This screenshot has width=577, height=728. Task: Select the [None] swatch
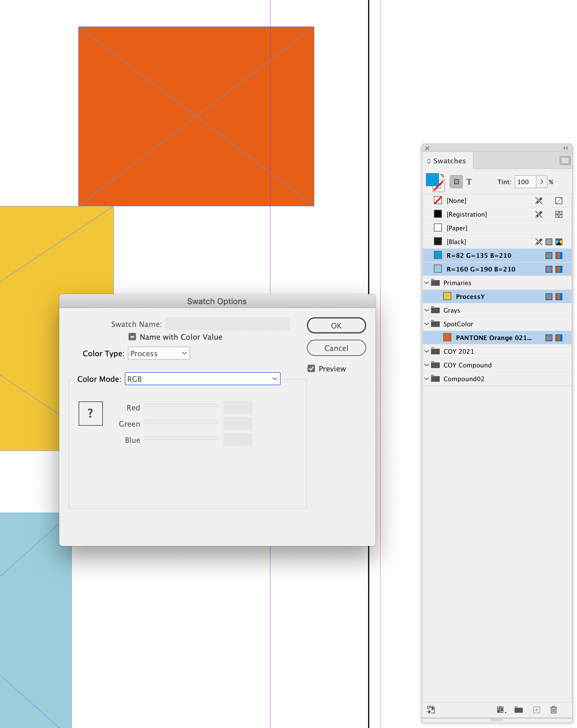click(x=497, y=200)
